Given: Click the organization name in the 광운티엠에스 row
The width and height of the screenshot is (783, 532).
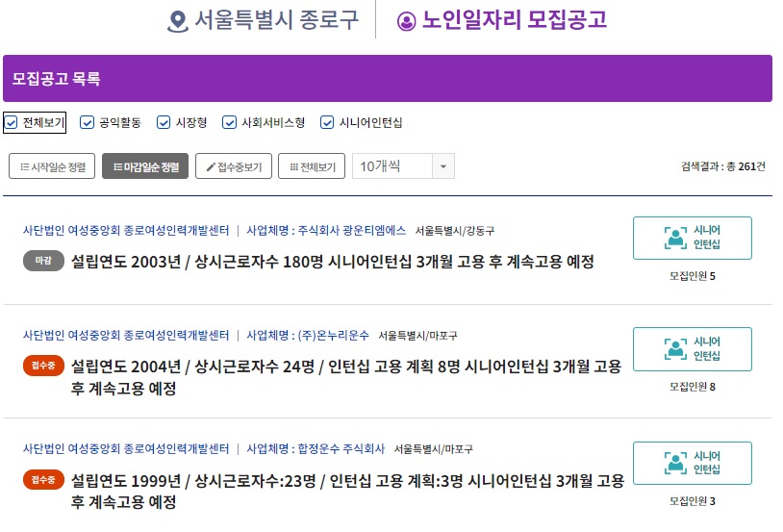Looking at the screenshot, I should pyautogui.click(x=126, y=230).
